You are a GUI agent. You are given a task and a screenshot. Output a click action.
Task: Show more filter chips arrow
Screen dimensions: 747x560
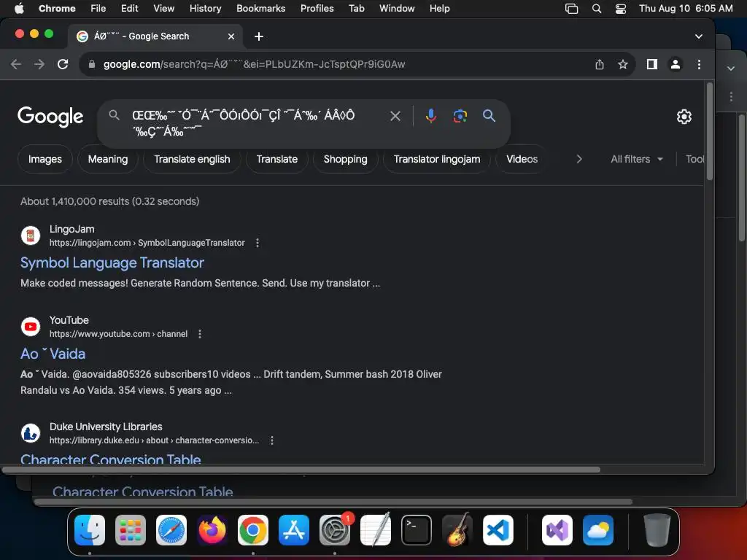pos(578,159)
